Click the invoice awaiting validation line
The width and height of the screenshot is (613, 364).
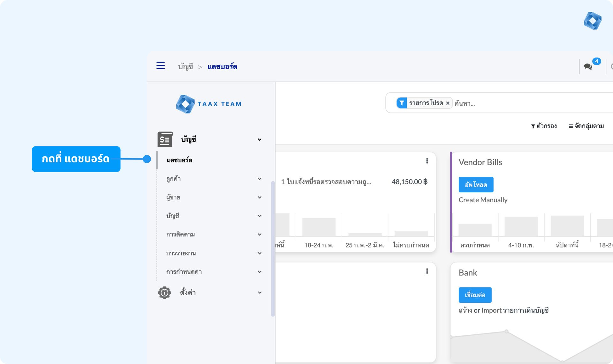pos(326,182)
